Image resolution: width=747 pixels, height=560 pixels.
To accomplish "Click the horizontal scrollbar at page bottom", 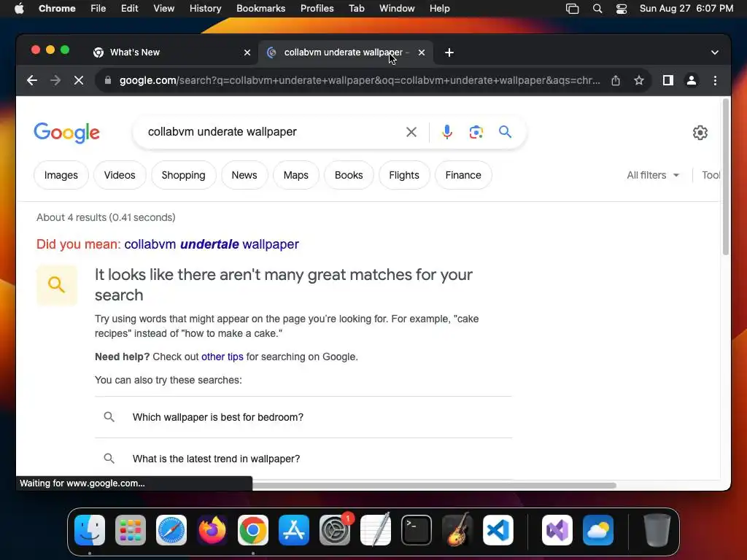I will point(433,485).
